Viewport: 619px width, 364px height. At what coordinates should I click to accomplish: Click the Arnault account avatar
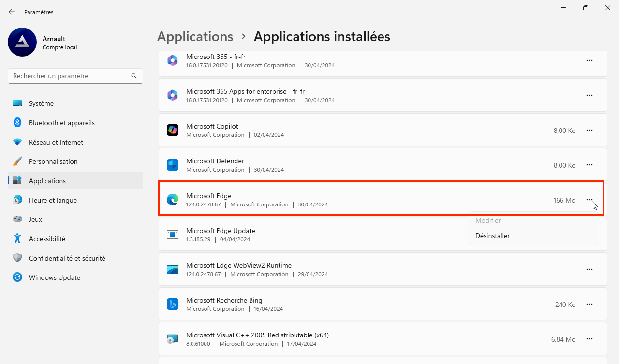(22, 42)
